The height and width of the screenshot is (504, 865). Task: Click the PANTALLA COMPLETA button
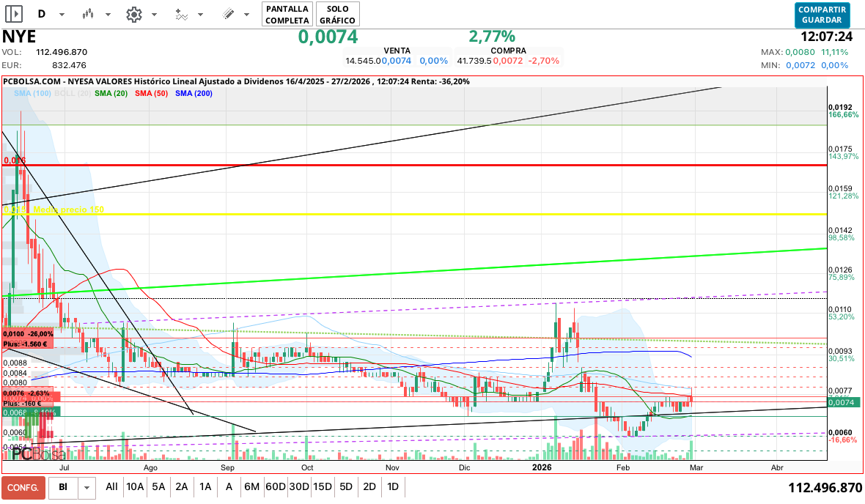[287, 15]
